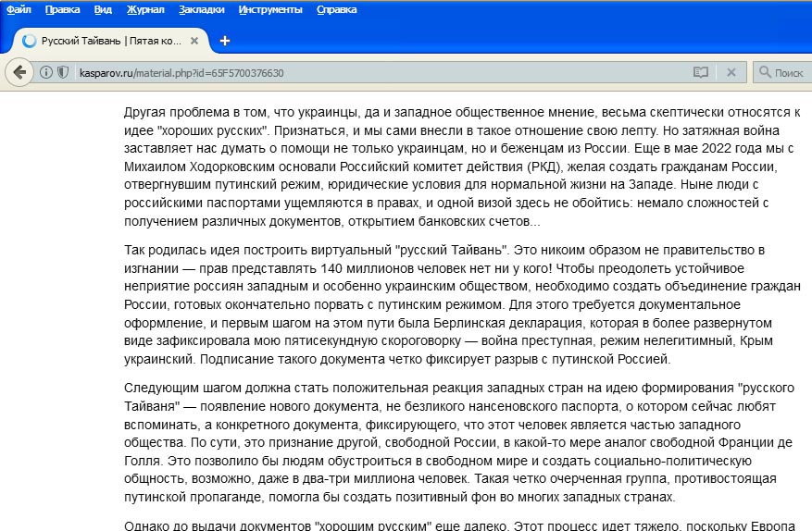Click paragraph starting "Так родилась идея"

pyautogui.click(x=462, y=304)
